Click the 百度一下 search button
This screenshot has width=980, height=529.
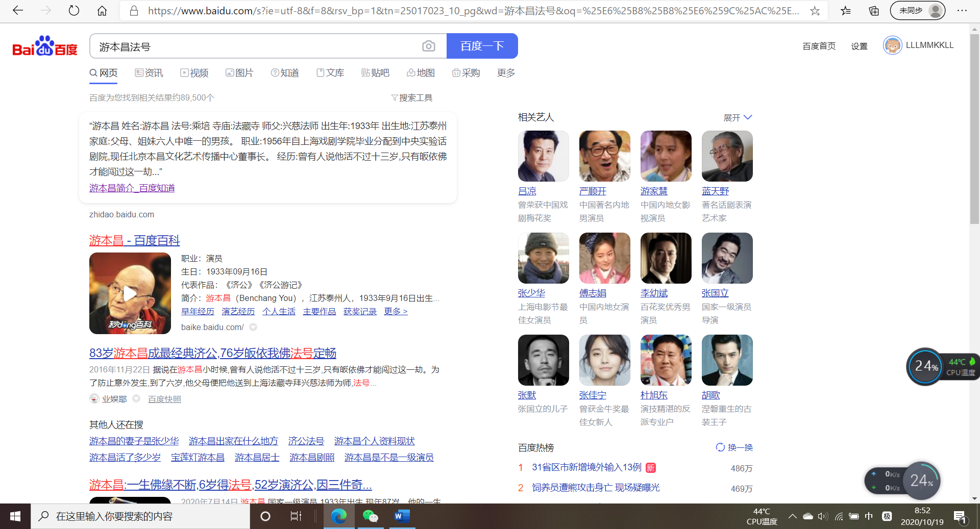[x=482, y=46]
